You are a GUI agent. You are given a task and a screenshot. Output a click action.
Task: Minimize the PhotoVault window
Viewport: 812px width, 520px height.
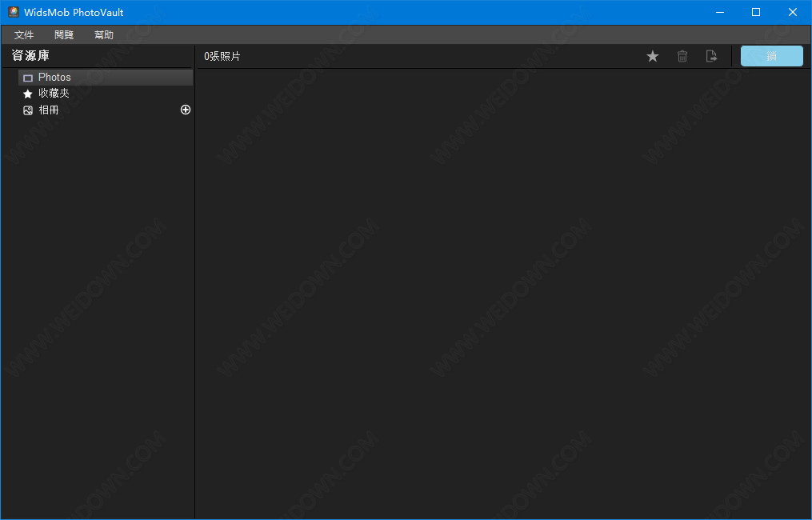pyautogui.click(x=720, y=12)
